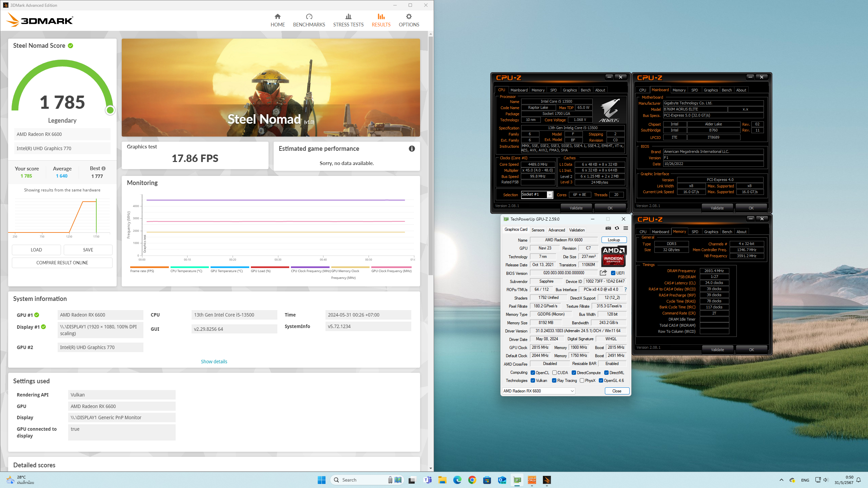Switch to the Sensors tab in GPU-Z

click(538, 230)
